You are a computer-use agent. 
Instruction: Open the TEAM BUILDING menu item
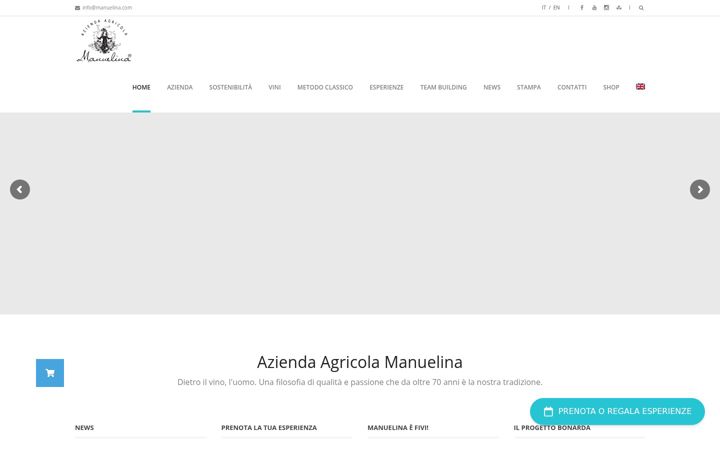(x=443, y=87)
